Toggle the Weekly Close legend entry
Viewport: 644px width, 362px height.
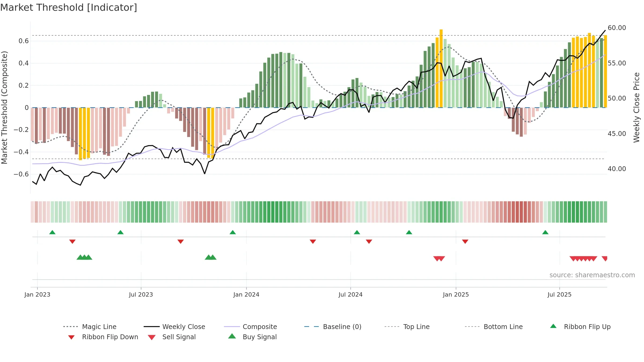[174, 327]
